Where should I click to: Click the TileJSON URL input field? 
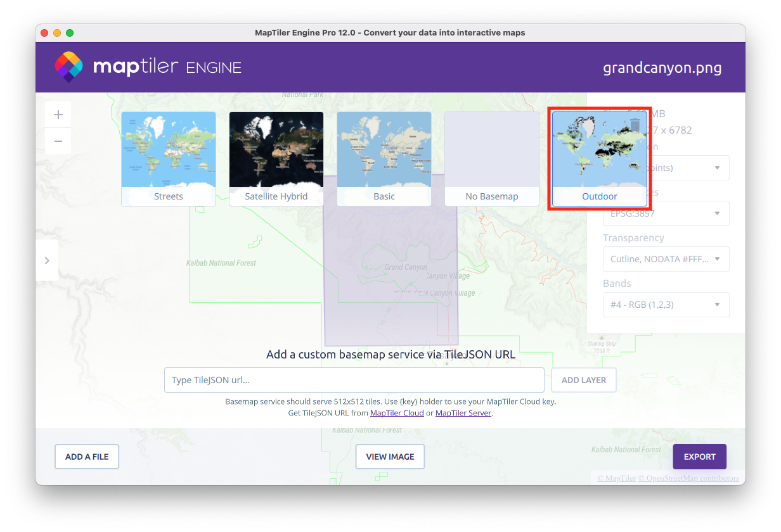354,380
